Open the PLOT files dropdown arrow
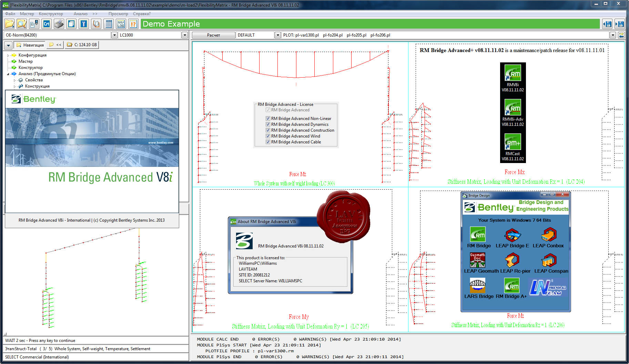 coord(612,35)
